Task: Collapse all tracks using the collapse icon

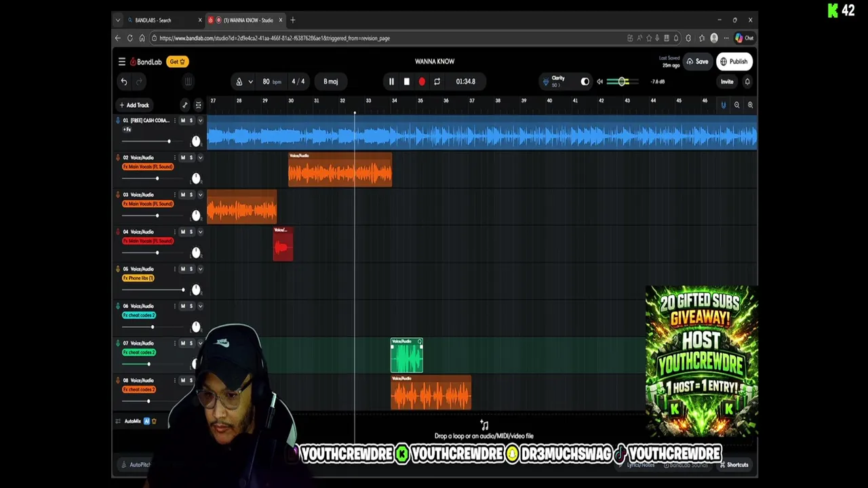Action: tap(198, 105)
